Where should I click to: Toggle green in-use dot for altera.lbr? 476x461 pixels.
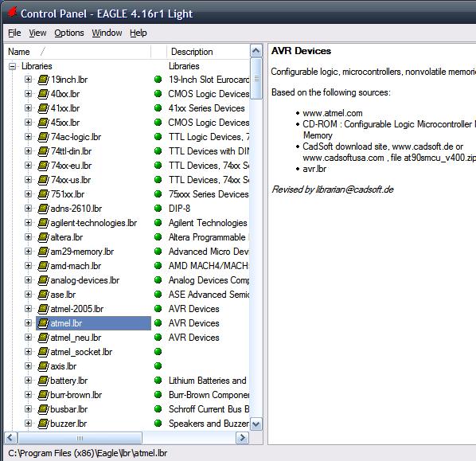(x=158, y=237)
